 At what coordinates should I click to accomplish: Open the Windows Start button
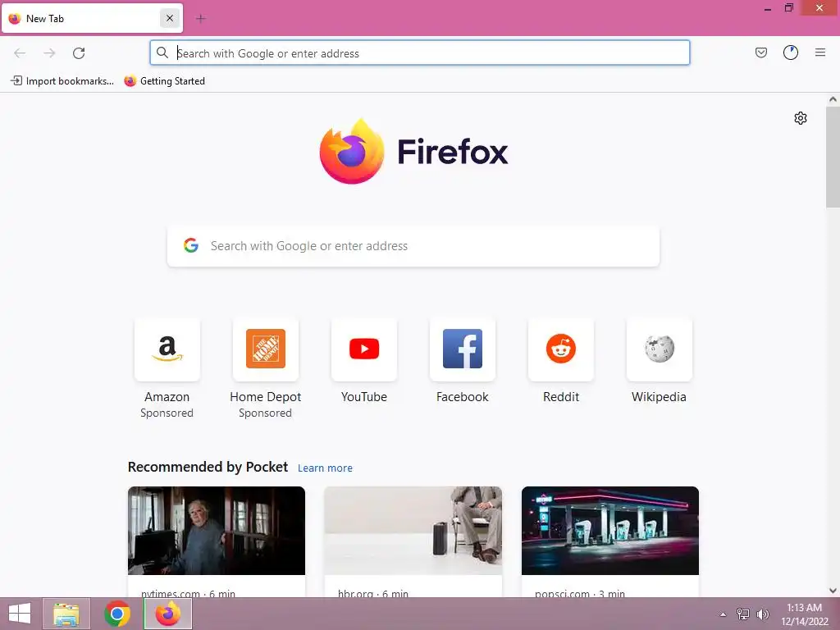click(x=20, y=614)
